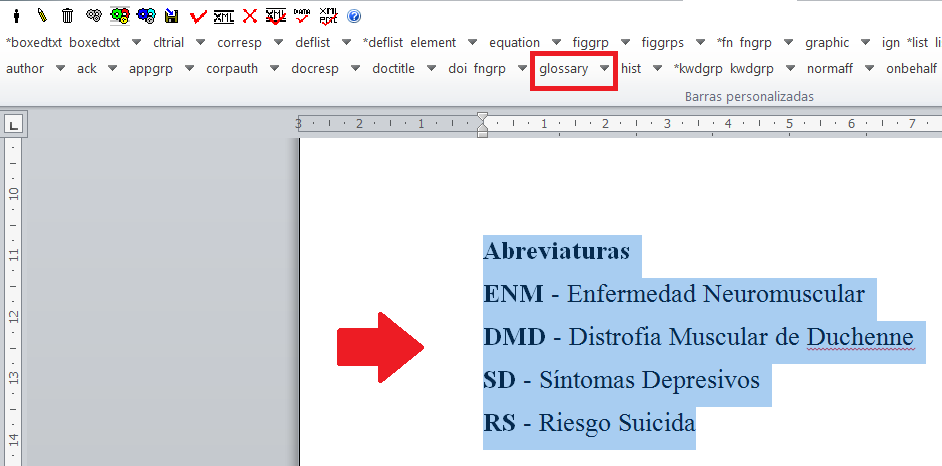Click the floppy disk save icon
The width and height of the screenshot is (942, 466).
(172, 16)
